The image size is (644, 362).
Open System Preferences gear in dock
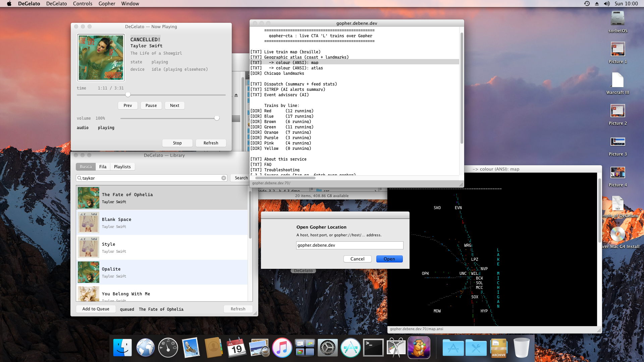(328, 348)
